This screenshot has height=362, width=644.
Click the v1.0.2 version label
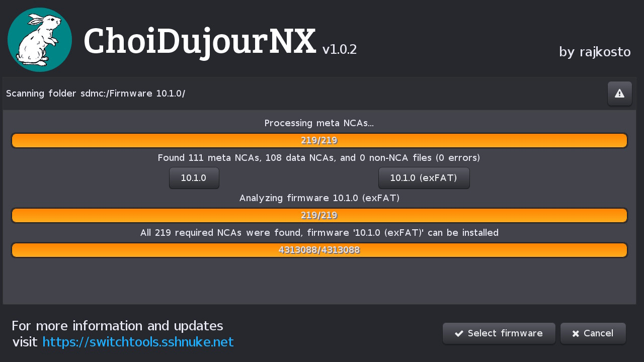340,49
